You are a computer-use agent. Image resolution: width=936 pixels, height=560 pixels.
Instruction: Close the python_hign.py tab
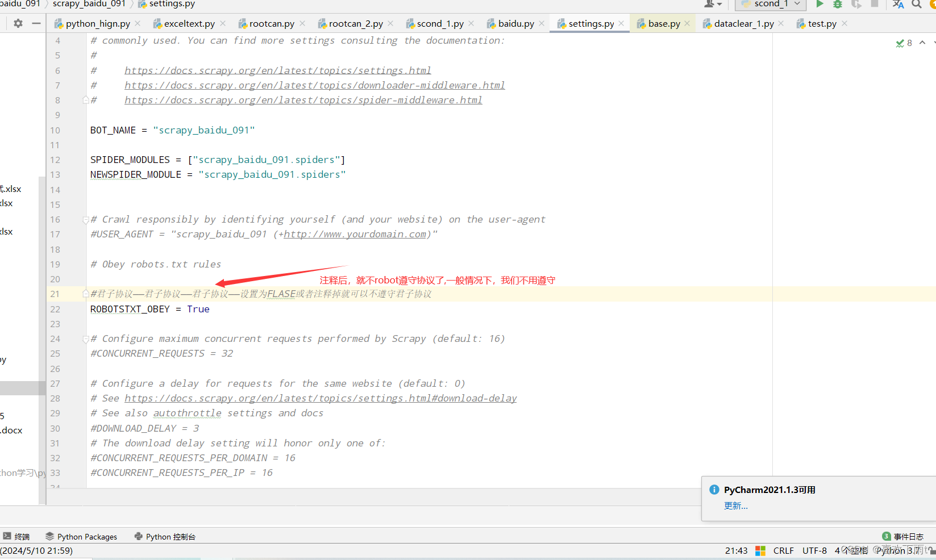[138, 23]
